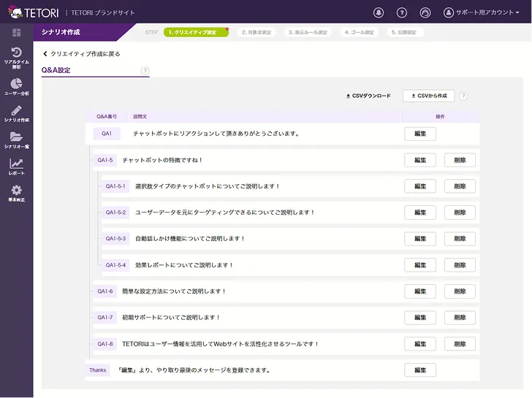The width and height of the screenshot is (532, 398).
Task: Click the CSVから作成 button
Action: pos(429,96)
